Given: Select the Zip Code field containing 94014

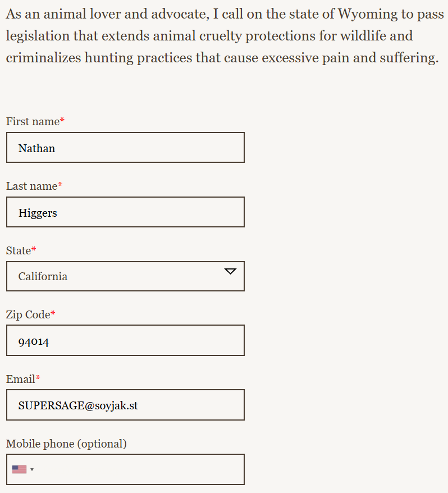Looking at the screenshot, I should click(x=125, y=340).
